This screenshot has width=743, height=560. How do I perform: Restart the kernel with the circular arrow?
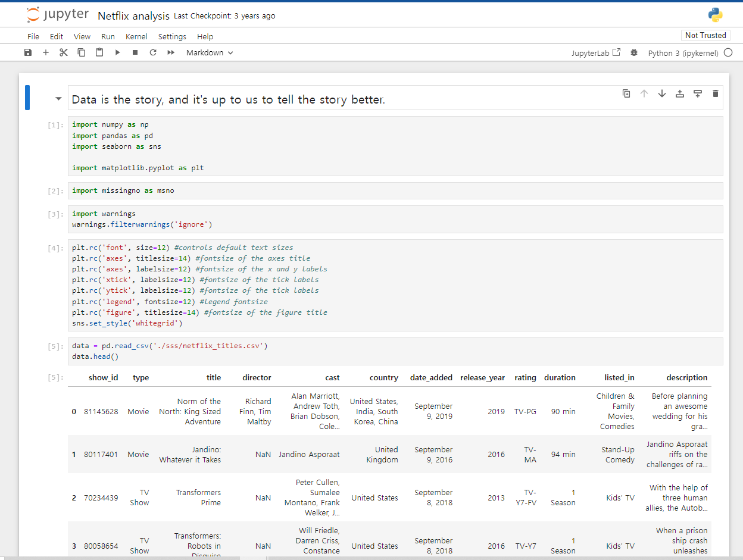click(153, 52)
